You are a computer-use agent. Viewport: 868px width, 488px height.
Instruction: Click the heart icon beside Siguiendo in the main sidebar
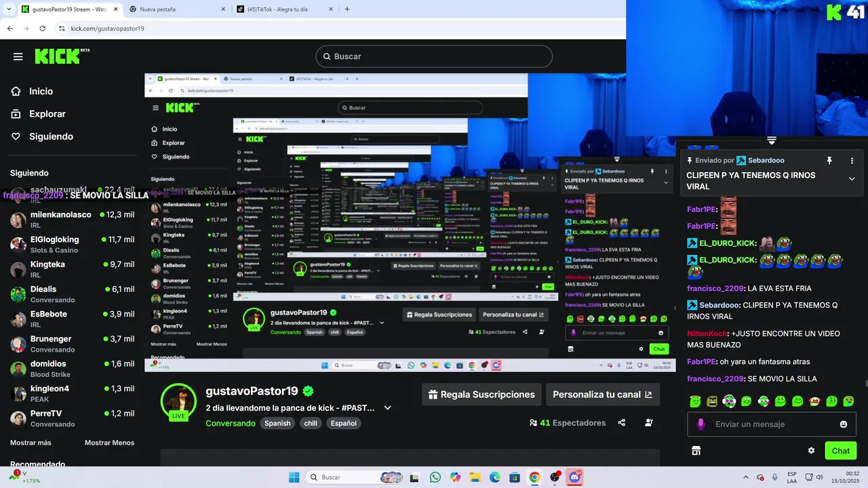[16, 136]
